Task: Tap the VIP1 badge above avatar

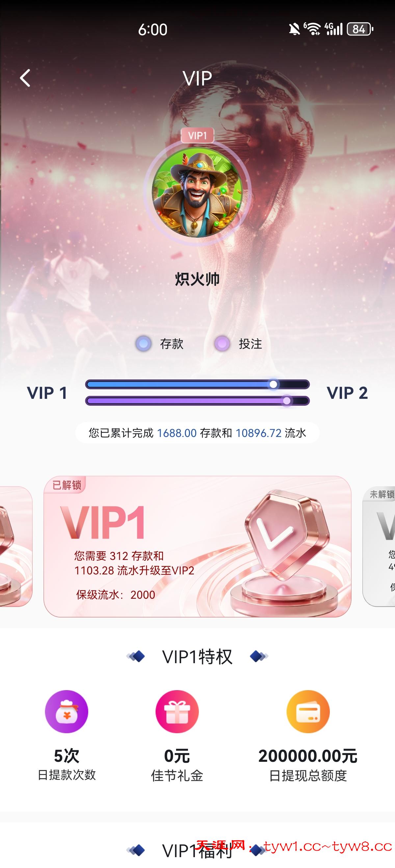Action: click(x=197, y=135)
